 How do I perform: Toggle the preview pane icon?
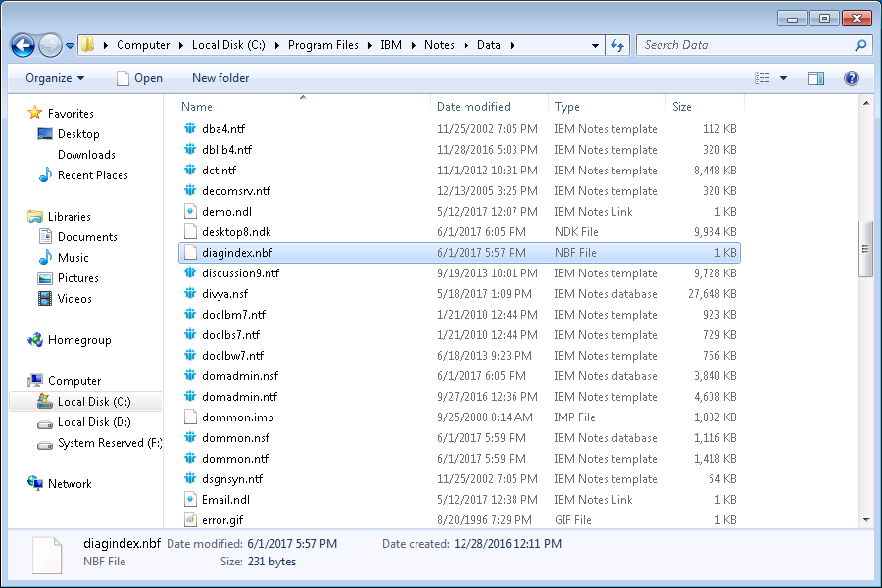point(815,78)
